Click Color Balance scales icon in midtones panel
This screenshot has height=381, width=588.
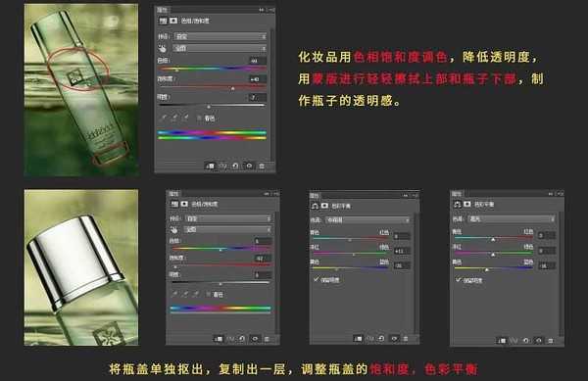click(315, 206)
